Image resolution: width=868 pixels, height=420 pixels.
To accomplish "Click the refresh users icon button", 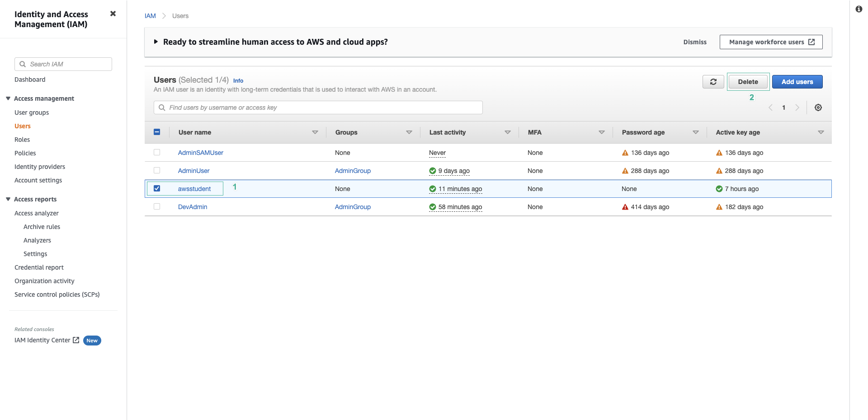I will (x=713, y=82).
